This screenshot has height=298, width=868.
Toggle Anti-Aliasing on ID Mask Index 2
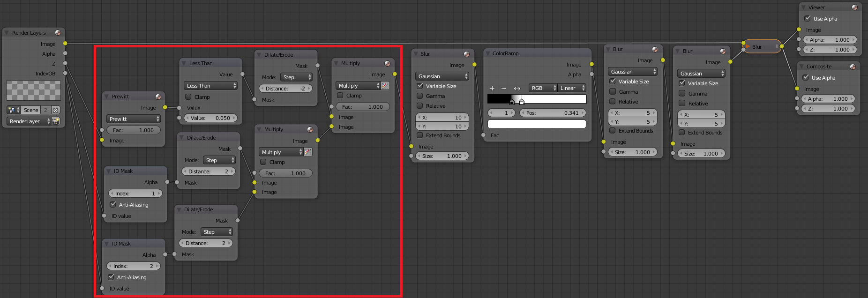click(111, 277)
